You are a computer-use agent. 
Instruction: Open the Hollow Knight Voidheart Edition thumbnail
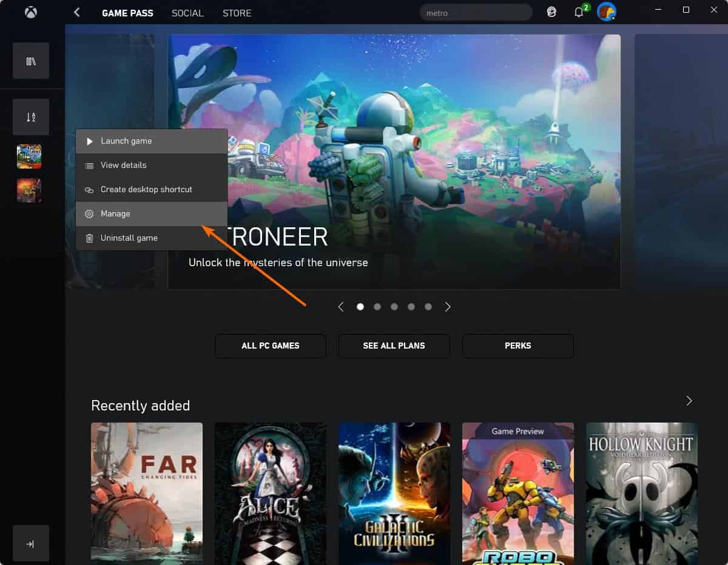click(x=641, y=493)
